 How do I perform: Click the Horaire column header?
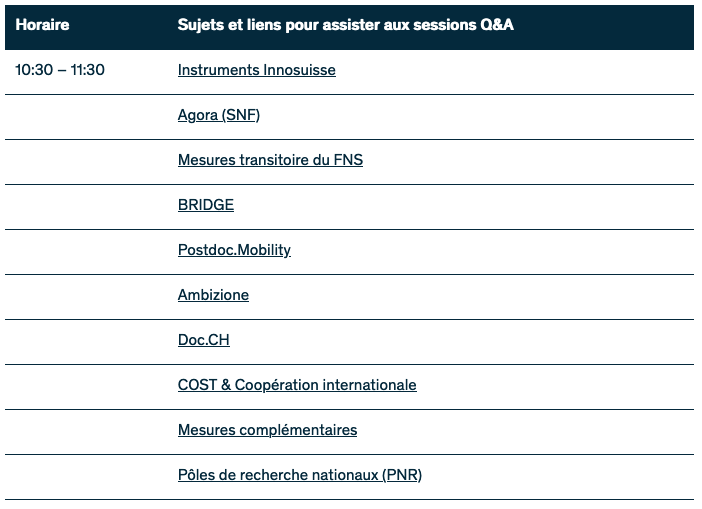pos(43,25)
